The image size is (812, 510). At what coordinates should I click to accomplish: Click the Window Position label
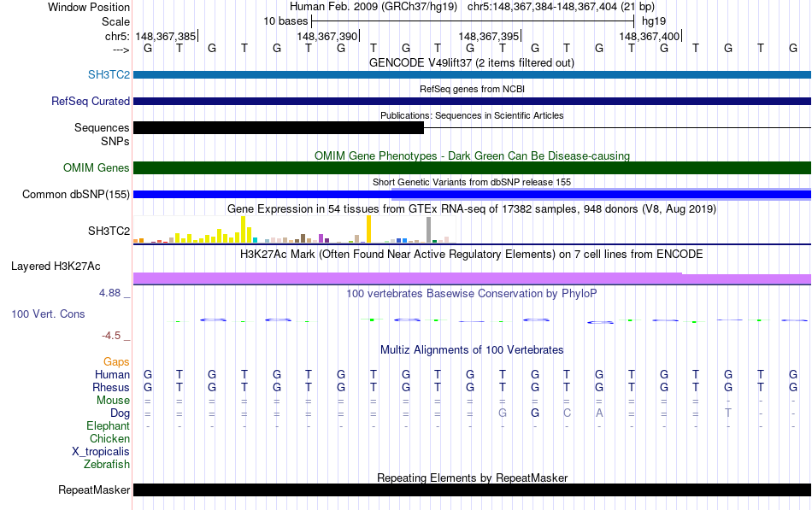(x=89, y=7)
